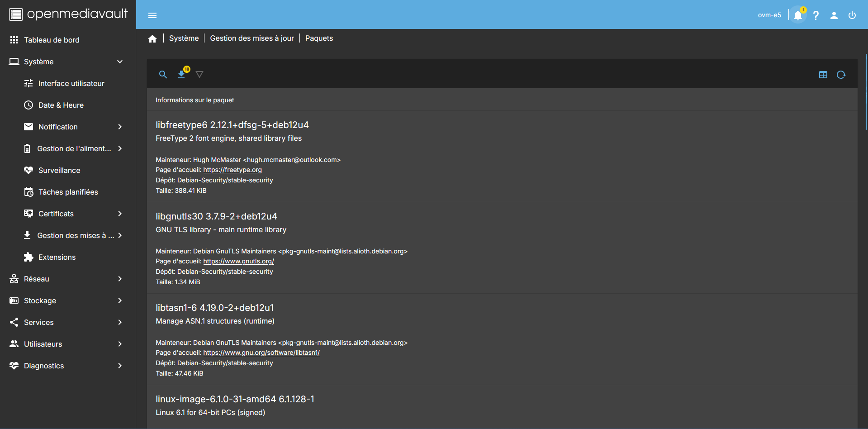Open the help question mark

(816, 15)
